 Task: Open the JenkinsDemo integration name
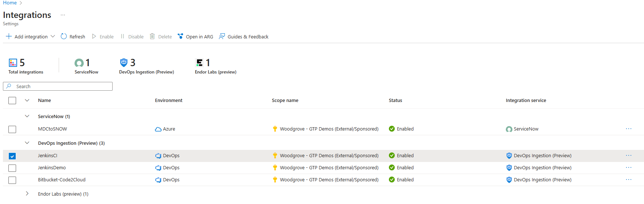52,167
